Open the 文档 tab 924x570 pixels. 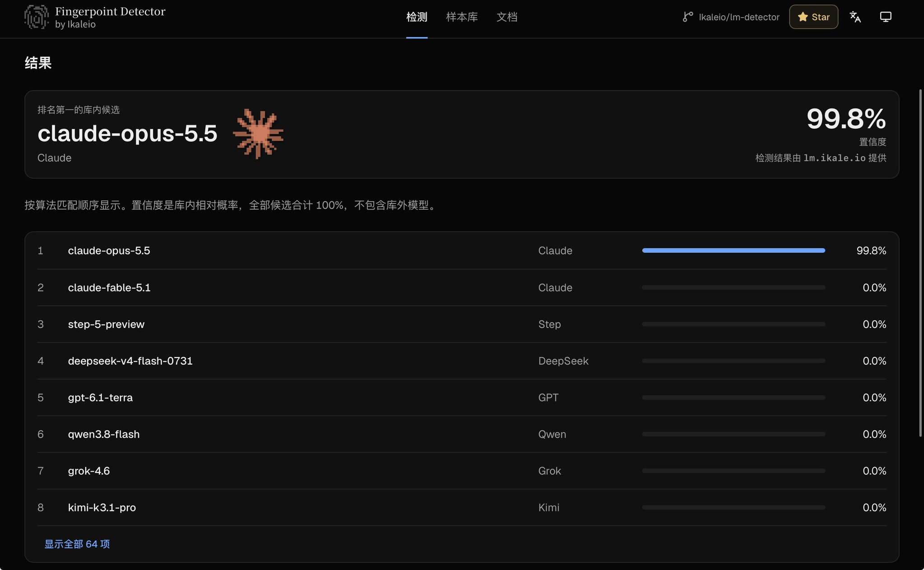[507, 17]
